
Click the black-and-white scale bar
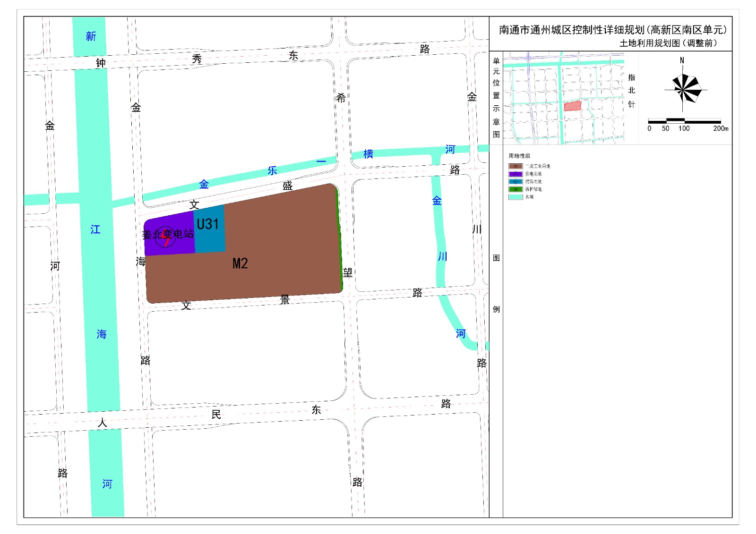coord(684,121)
